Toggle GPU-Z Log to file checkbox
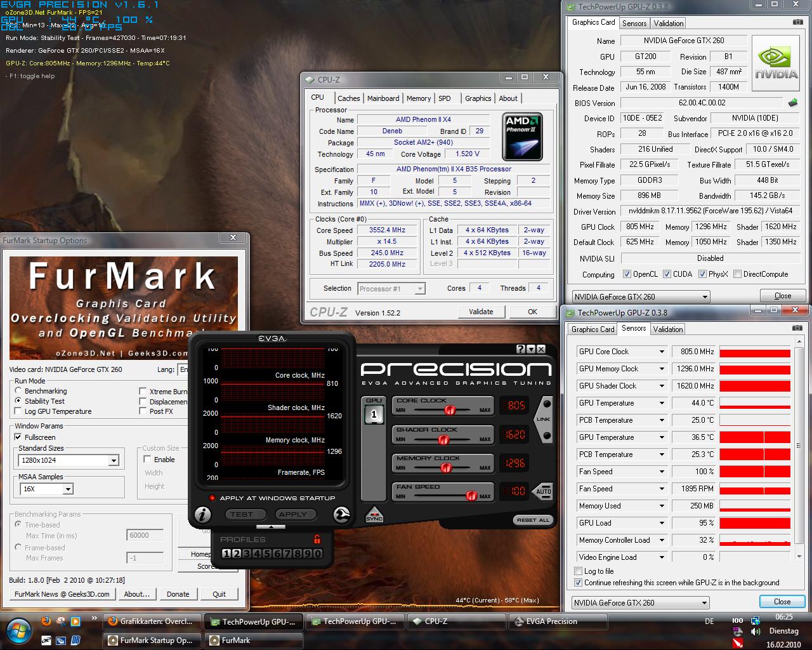 coord(578,571)
